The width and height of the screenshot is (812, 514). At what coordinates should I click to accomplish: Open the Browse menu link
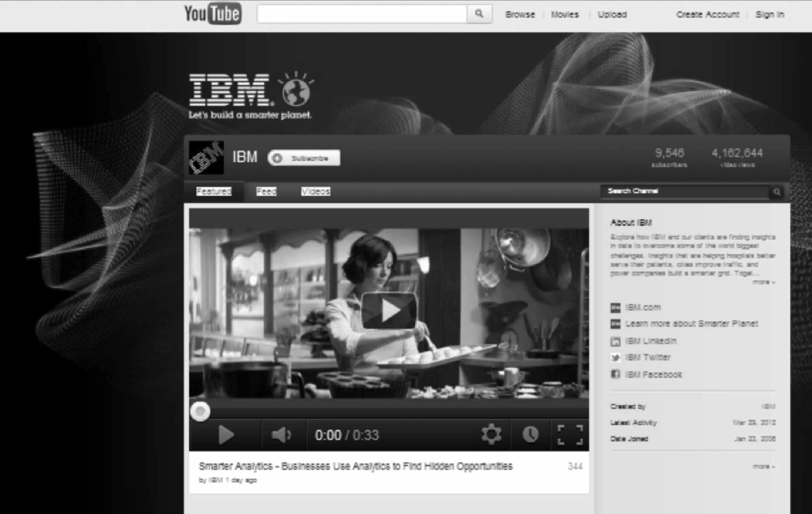(520, 14)
